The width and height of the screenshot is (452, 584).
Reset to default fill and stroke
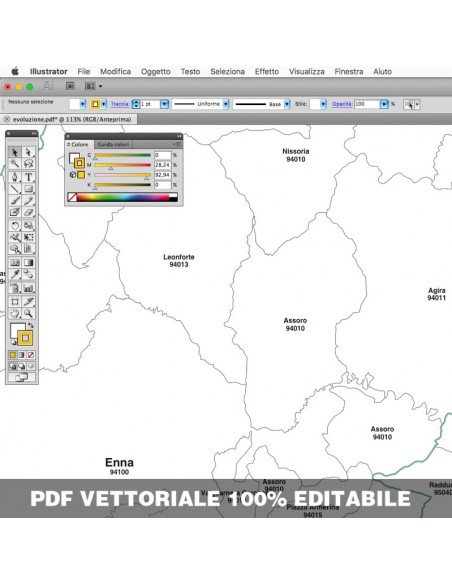coord(13,342)
